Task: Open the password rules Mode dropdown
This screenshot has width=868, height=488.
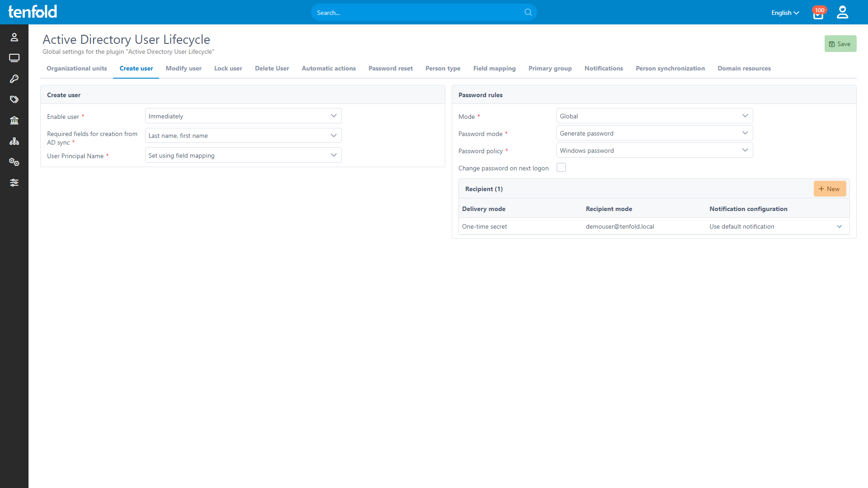Action: pyautogui.click(x=655, y=116)
